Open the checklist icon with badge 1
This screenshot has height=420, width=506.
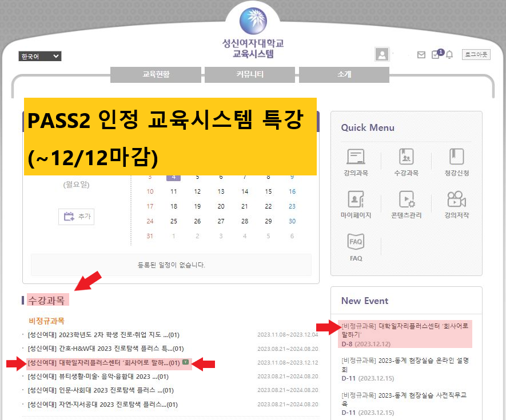pyautogui.click(x=436, y=54)
